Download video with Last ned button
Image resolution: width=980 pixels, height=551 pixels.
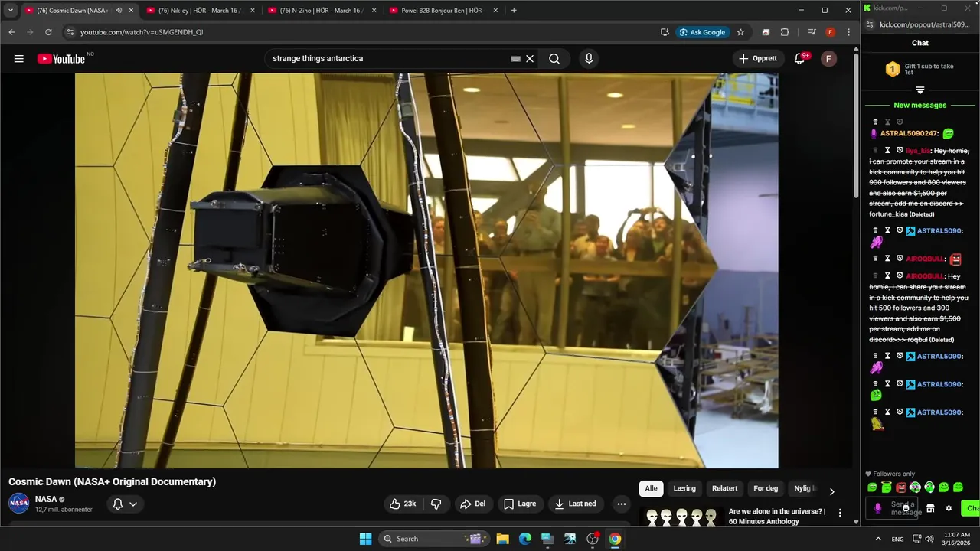575,504
